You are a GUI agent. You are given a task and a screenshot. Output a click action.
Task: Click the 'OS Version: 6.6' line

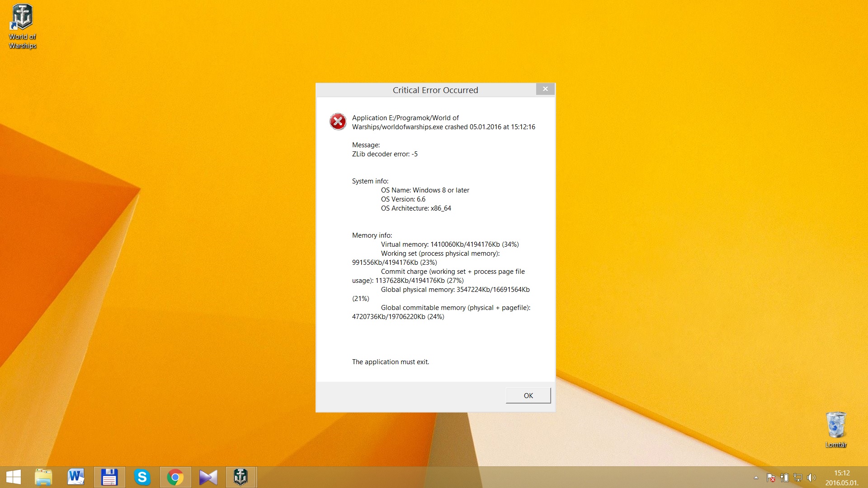(403, 199)
